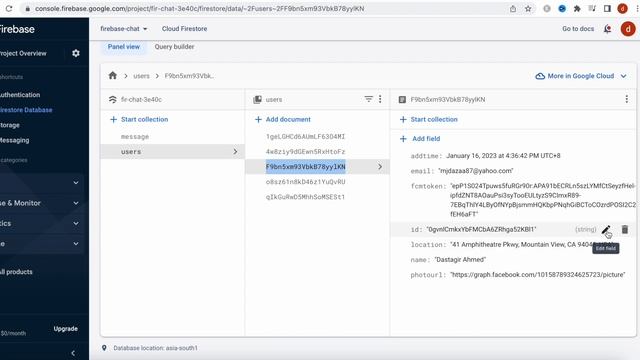Viewport: 640px width, 360px height.
Task: Go to the Firestore root home icon
Action: pyautogui.click(x=113, y=76)
